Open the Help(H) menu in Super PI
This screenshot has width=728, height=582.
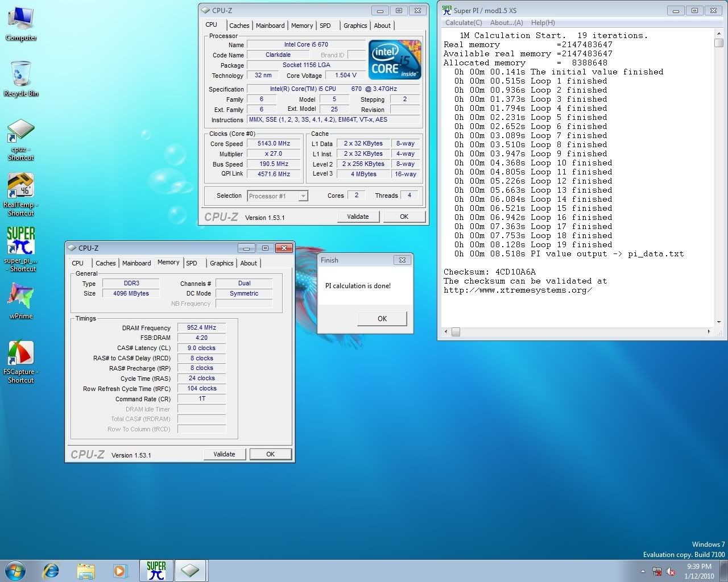tap(543, 23)
